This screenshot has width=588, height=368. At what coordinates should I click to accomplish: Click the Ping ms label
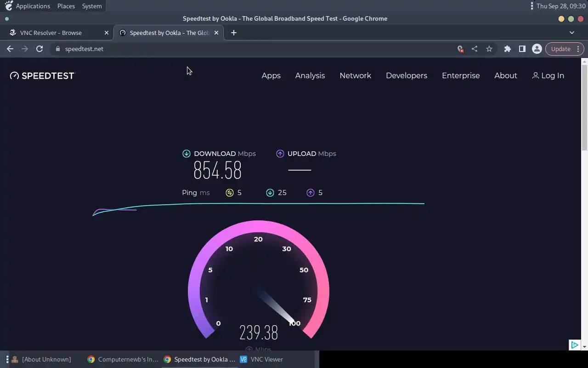click(x=196, y=193)
